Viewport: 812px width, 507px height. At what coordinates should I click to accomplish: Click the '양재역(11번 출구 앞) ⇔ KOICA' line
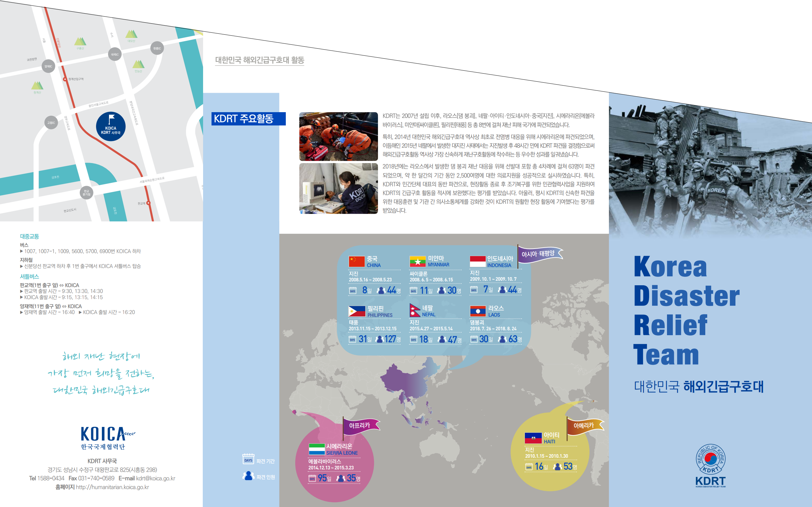[51, 306]
